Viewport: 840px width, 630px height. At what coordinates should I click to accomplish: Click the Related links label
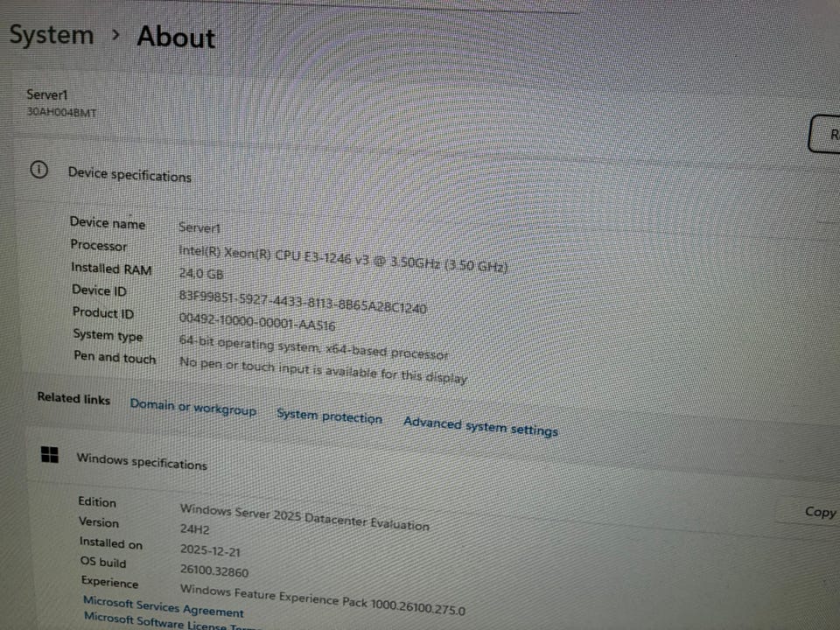(73, 399)
